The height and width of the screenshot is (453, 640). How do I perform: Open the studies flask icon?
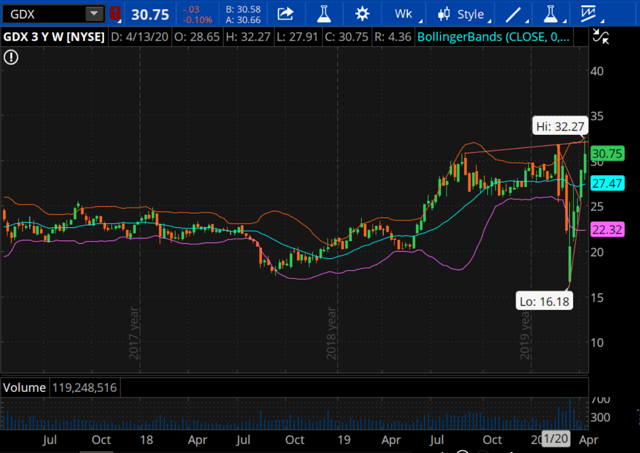(324, 14)
